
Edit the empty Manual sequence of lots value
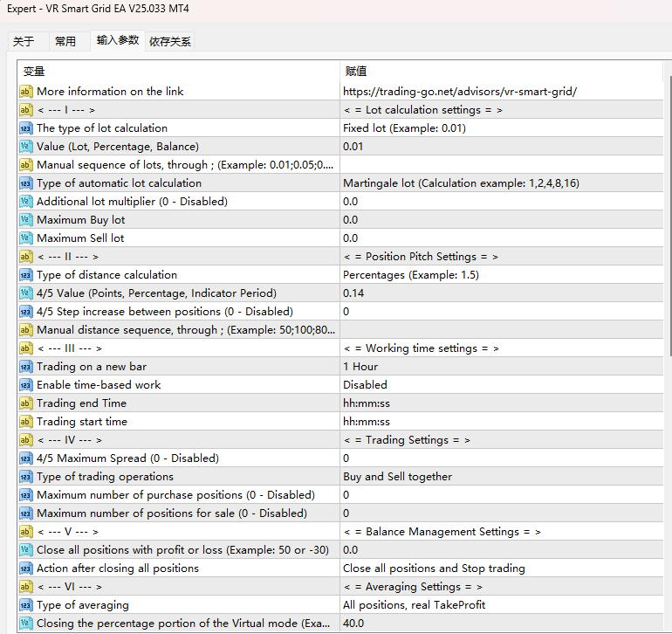tap(502, 165)
